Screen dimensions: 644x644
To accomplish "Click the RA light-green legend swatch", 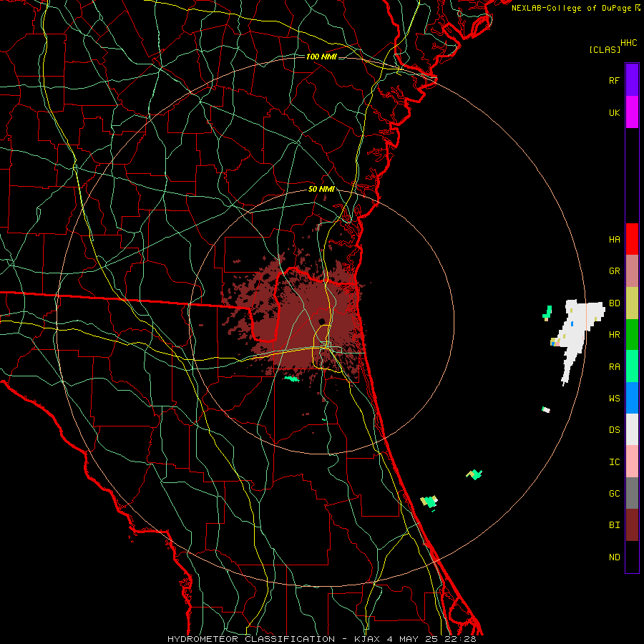I will (x=632, y=366).
